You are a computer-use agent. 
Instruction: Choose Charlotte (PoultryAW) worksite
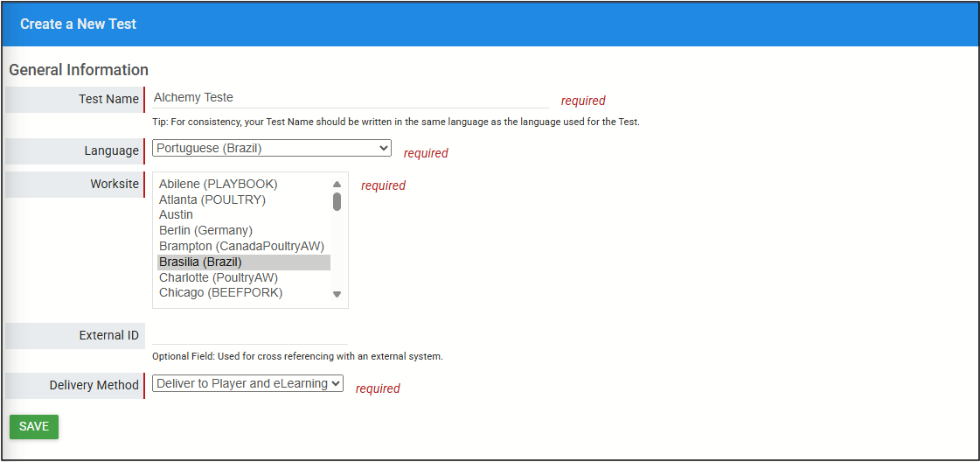click(x=219, y=277)
